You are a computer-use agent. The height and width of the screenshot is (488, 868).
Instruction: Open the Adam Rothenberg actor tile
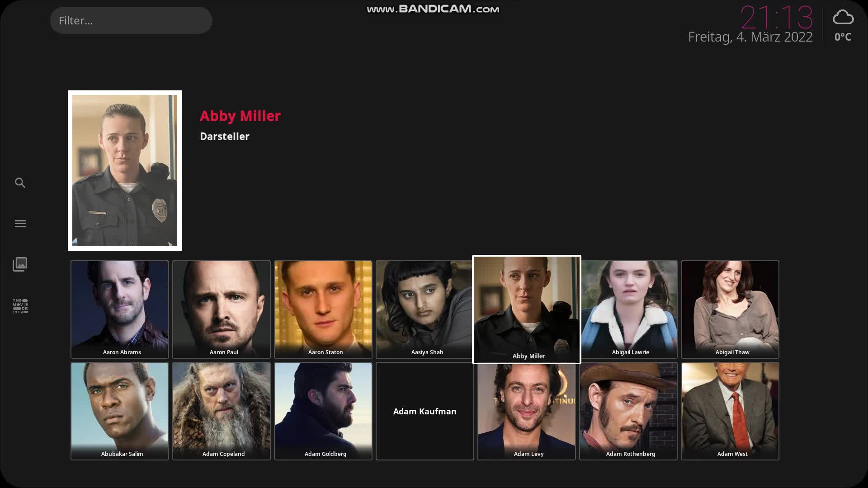pos(628,411)
